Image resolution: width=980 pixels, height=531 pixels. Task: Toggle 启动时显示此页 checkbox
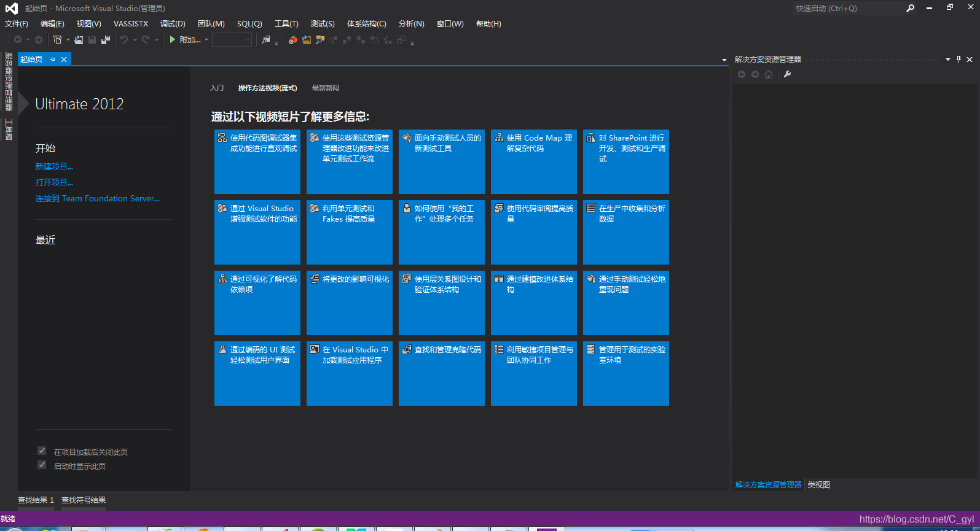(x=42, y=465)
